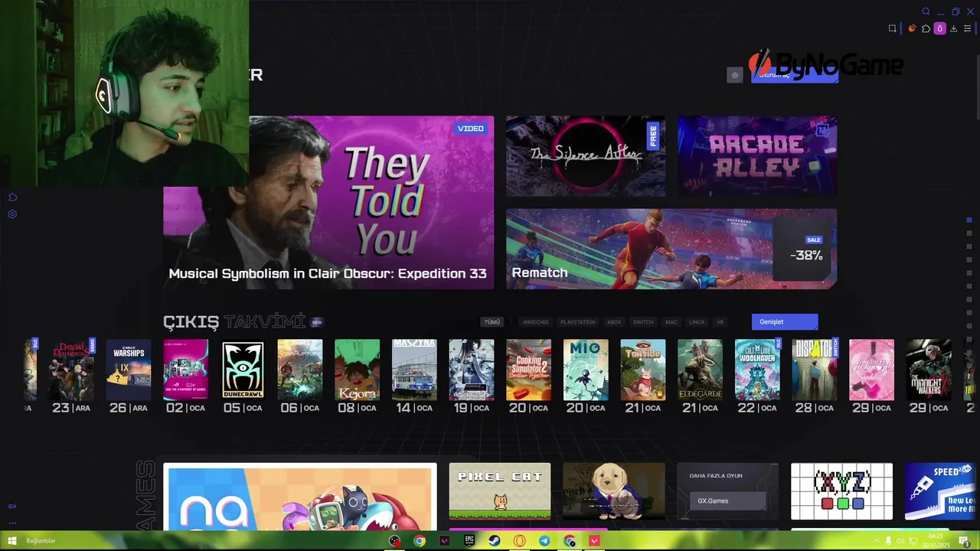This screenshot has height=551, width=980.
Task: Open the MIO calendar cover
Action: click(586, 370)
